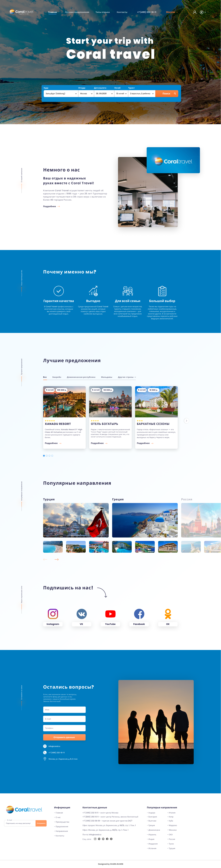Open Лучшие предложения nav item
Viewport: 221px width, 868px height.
click(77, 12)
